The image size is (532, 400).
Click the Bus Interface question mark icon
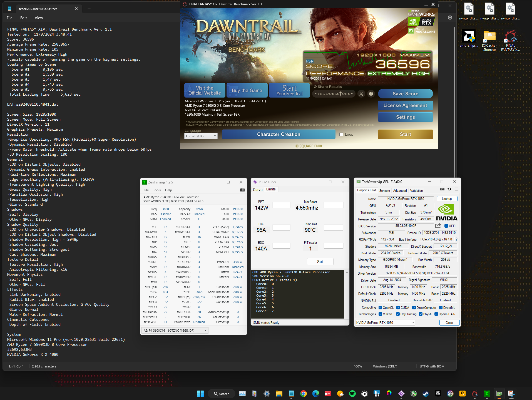(x=456, y=239)
